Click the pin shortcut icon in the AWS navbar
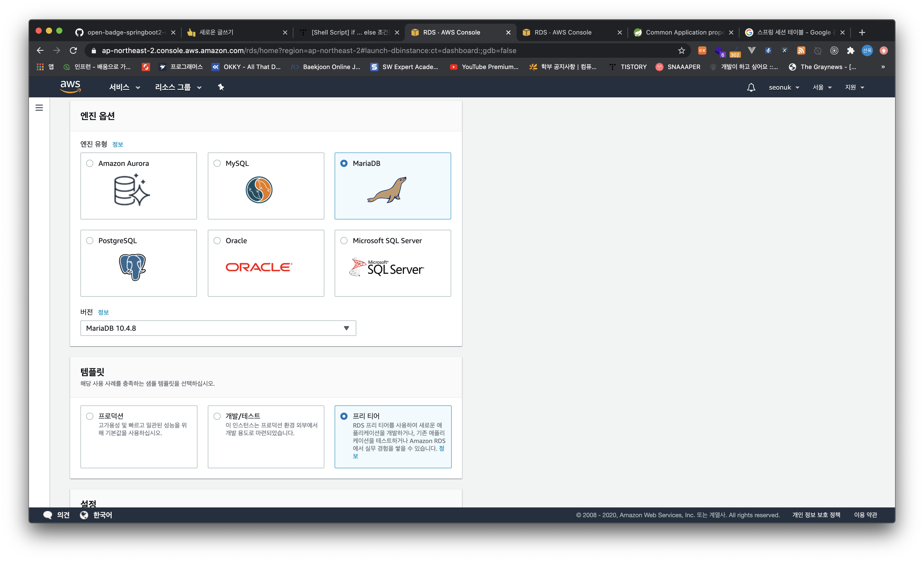 pyautogui.click(x=221, y=87)
